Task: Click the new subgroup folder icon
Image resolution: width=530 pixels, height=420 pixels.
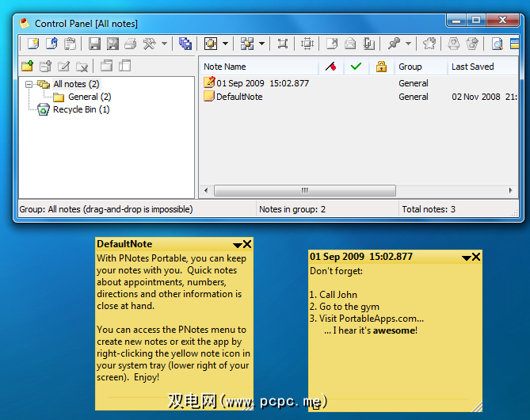Action: [45, 66]
